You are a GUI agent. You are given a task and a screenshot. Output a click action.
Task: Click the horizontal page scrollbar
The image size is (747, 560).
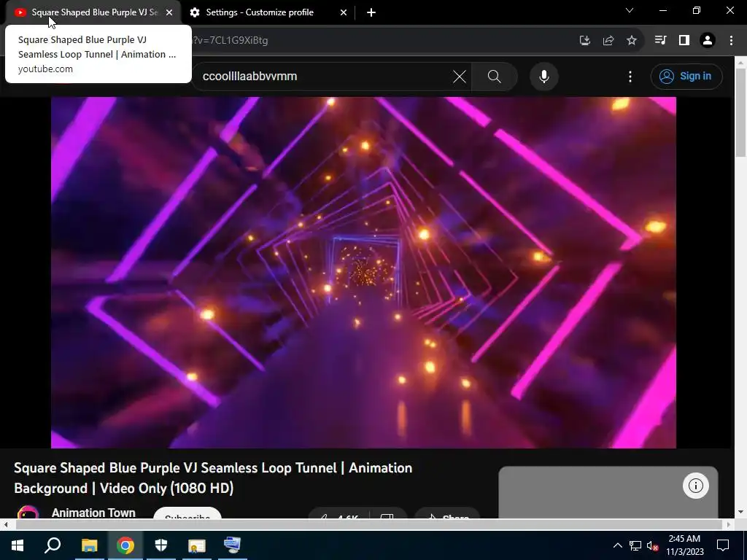[368, 524]
